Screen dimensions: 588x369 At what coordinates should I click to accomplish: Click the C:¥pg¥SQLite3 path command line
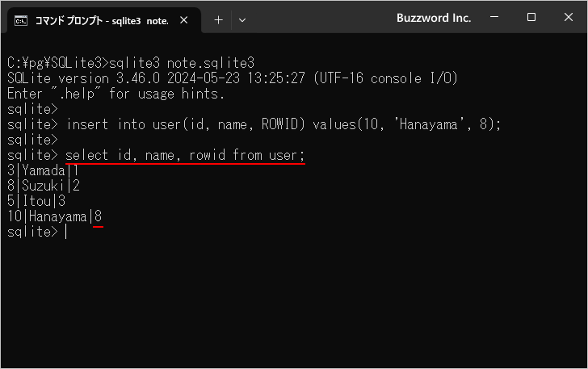[131, 63]
